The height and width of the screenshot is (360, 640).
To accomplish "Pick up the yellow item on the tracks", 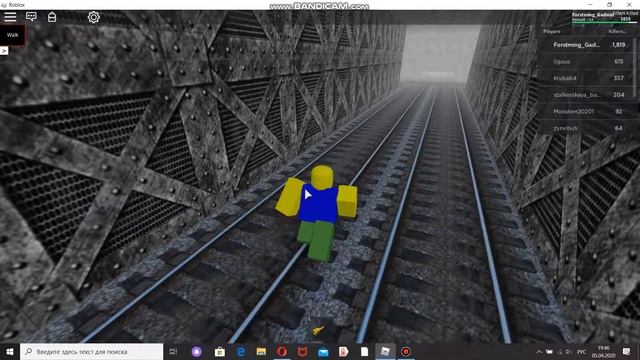I will click(318, 330).
